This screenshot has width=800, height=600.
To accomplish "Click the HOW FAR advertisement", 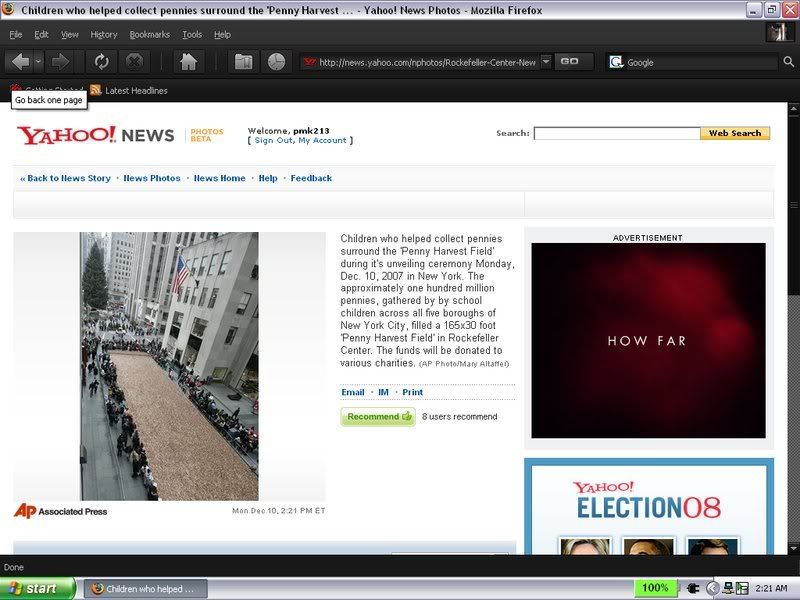I will (648, 340).
